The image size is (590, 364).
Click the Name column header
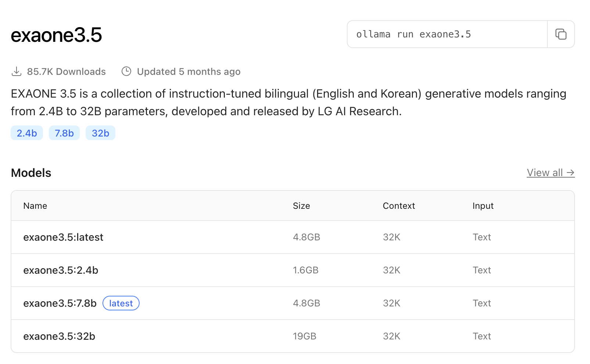point(35,206)
